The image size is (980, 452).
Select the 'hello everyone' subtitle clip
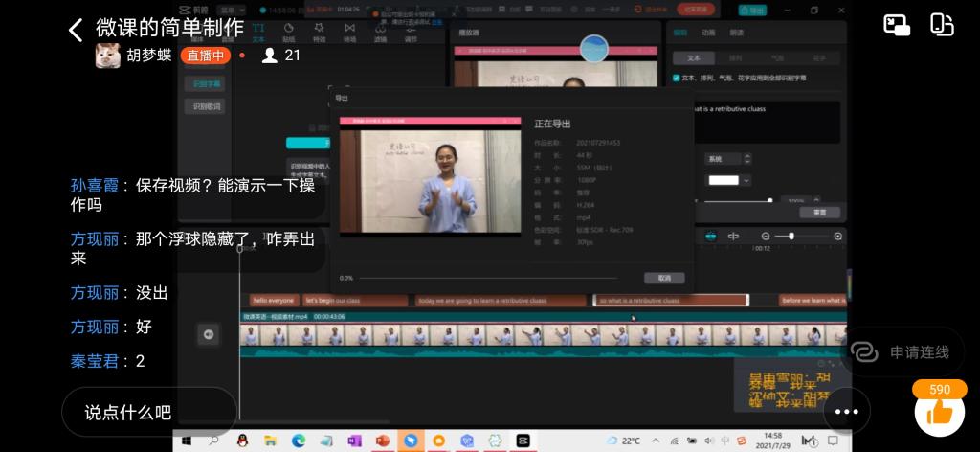coord(273,300)
